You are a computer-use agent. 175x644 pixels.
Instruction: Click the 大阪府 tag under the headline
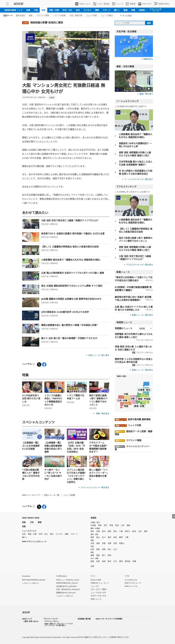[52, 98]
